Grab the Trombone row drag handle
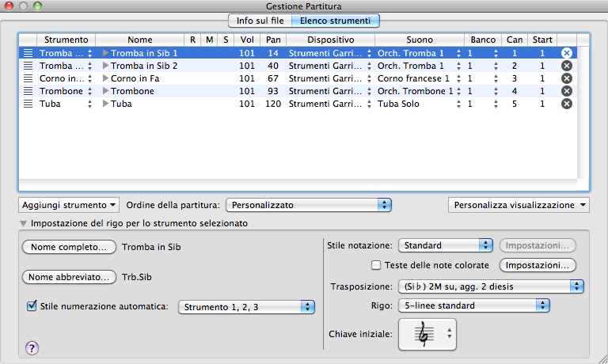This screenshot has height=364, width=608. click(x=28, y=91)
